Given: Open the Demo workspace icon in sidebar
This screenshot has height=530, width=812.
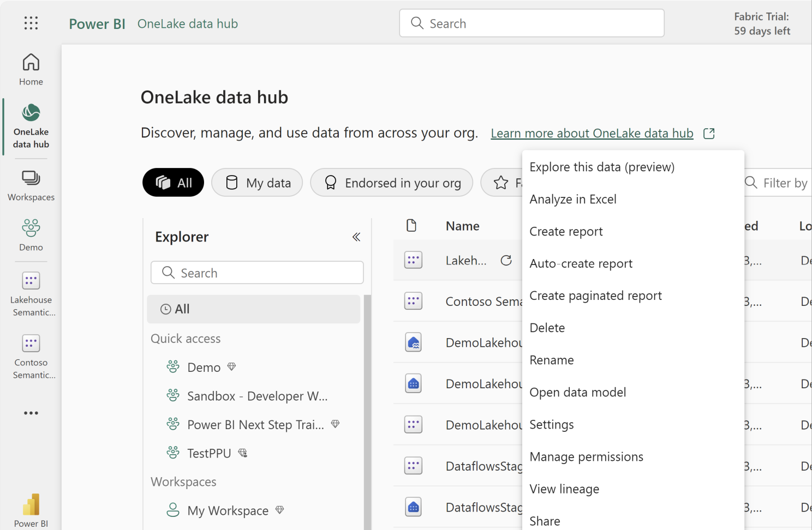Looking at the screenshot, I should 31,235.
